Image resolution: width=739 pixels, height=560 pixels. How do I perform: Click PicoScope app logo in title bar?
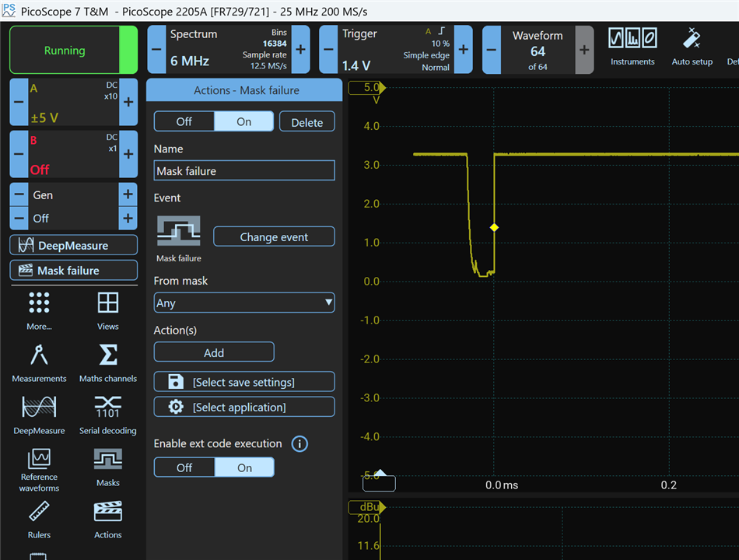(x=9, y=10)
